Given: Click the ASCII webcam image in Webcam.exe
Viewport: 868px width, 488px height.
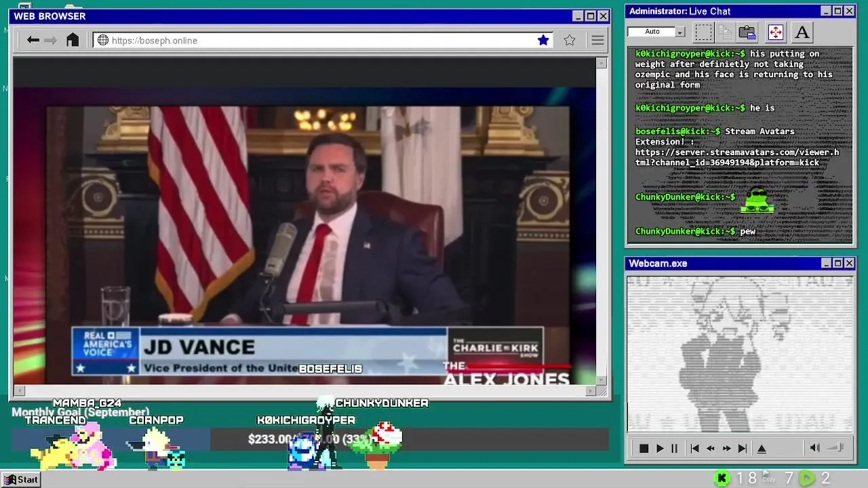Looking at the screenshot, I should [x=740, y=354].
